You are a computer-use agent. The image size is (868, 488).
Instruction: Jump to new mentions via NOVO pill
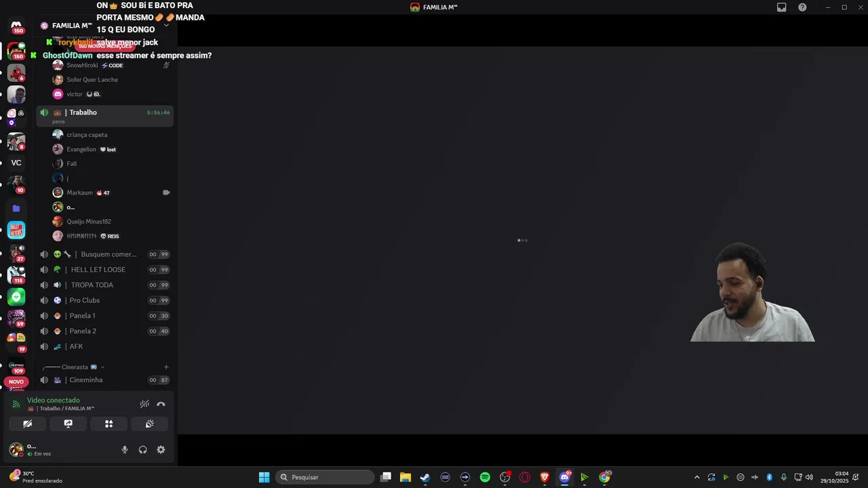click(x=16, y=382)
